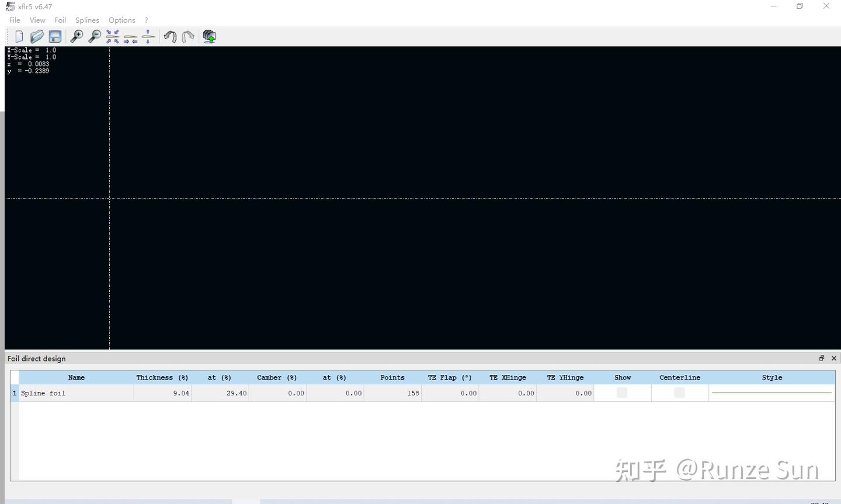The image size is (841, 504).
Task: Open the Foil menu
Action: (x=60, y=20)
